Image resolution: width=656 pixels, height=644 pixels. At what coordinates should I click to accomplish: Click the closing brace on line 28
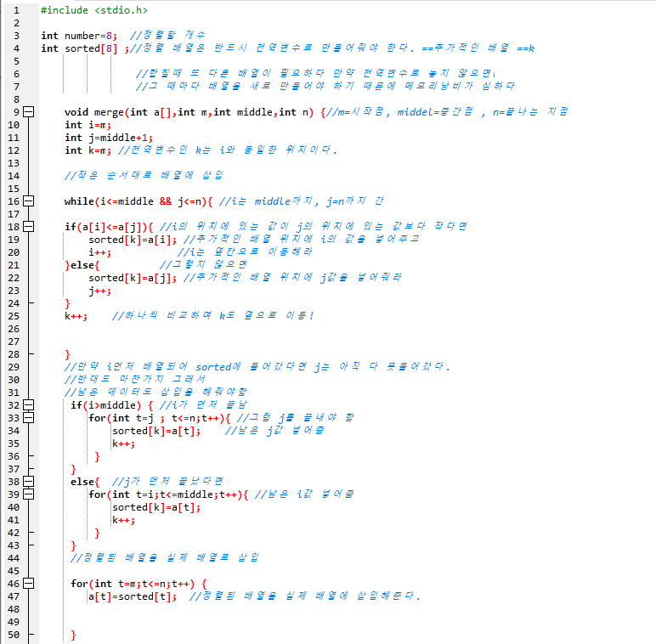click(67, 354)
